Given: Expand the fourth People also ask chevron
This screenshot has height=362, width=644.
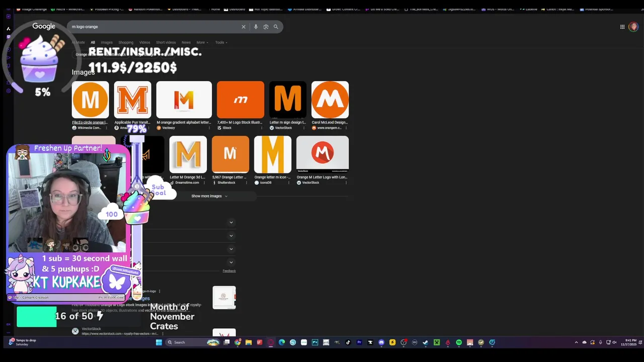Looking at the screenshot, I should pyautogui.click(x=231, y=262).
